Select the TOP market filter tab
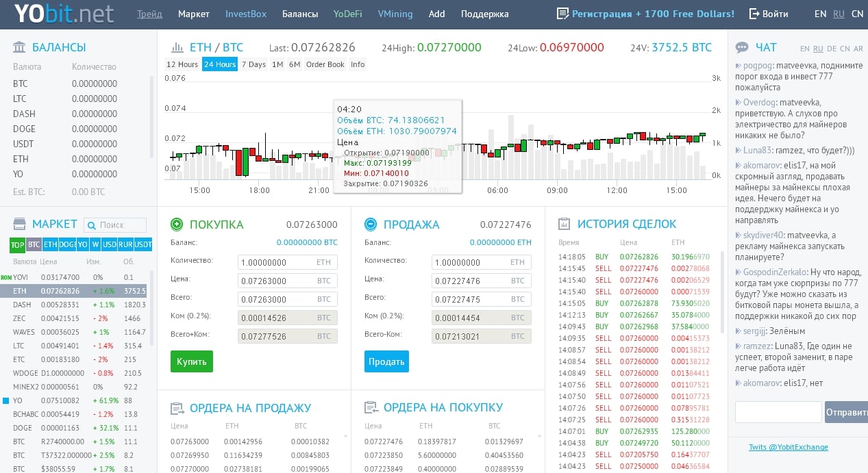This screenshot has width=868, height=473. [18, 244]
